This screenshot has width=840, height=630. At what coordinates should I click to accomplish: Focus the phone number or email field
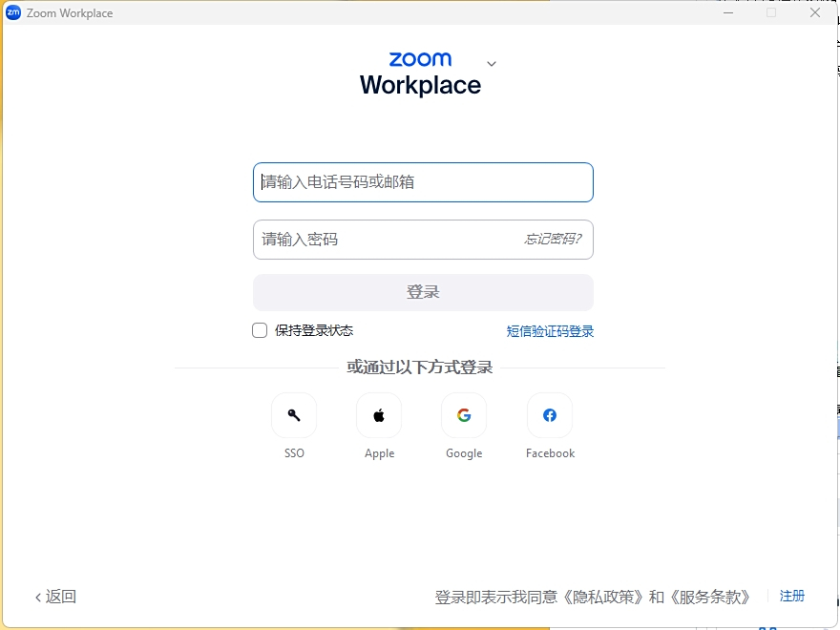(x=423, y=182)
